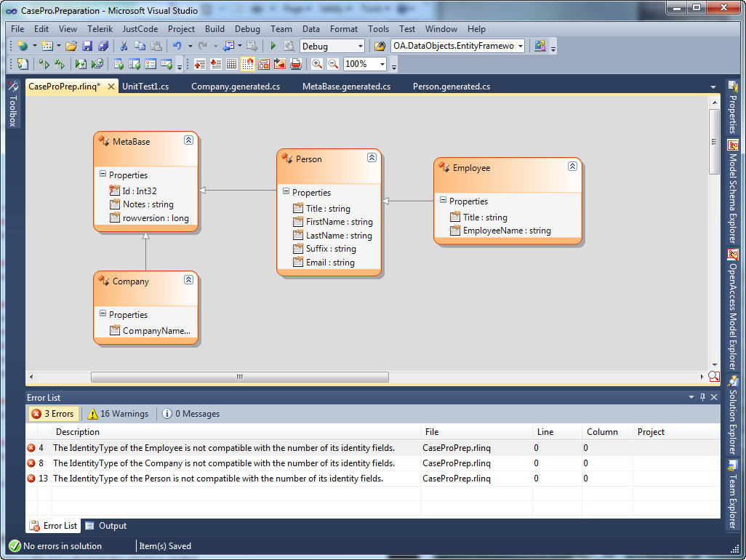Click the Zoom In magnifier icon
Image resolution: width=746 pixels, height=560 pixels.
(x=317, y=64)
